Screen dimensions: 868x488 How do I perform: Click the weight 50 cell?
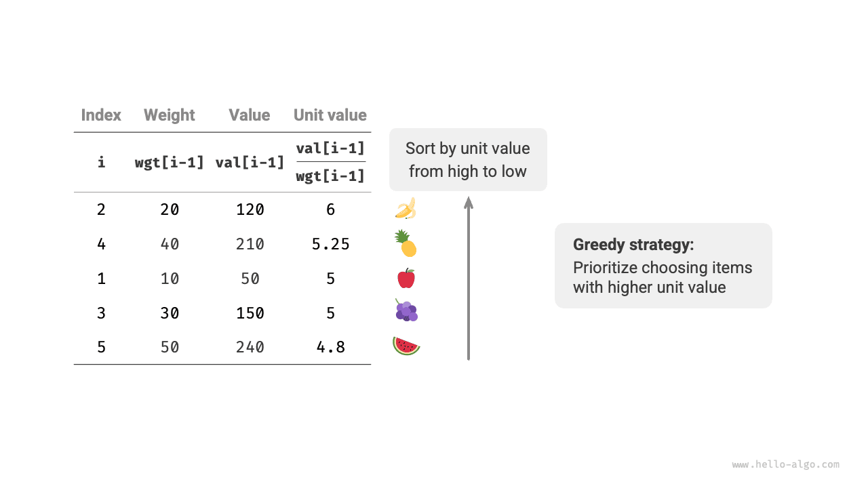pos(170,347)
